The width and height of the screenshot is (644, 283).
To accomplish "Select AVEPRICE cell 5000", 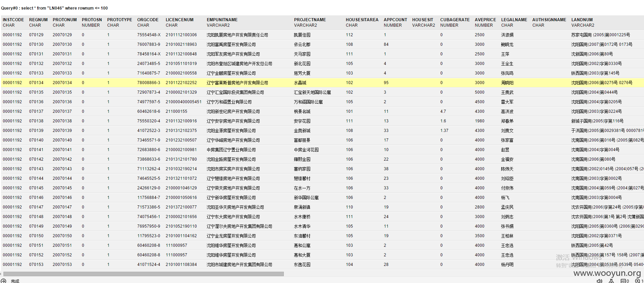I will (x=480, y=92).
